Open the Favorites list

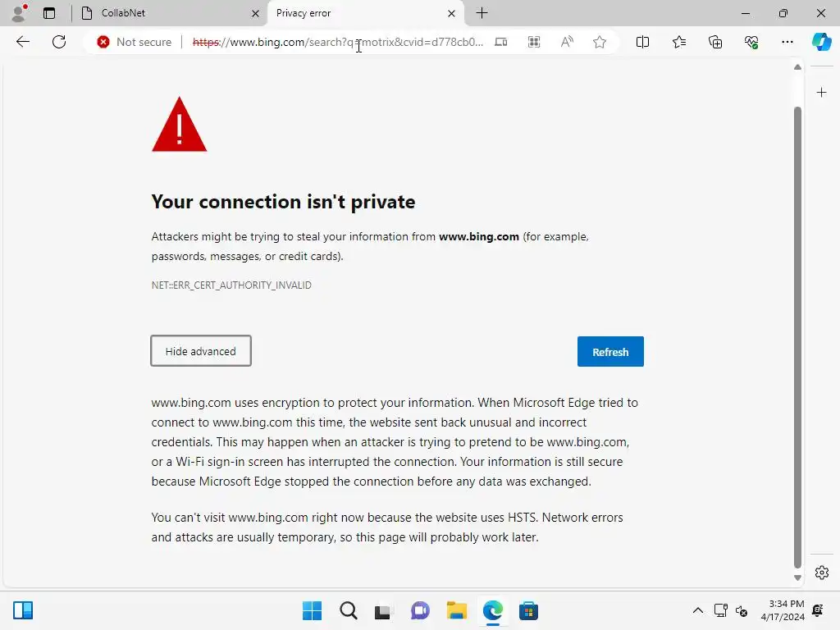pos(679,42)
